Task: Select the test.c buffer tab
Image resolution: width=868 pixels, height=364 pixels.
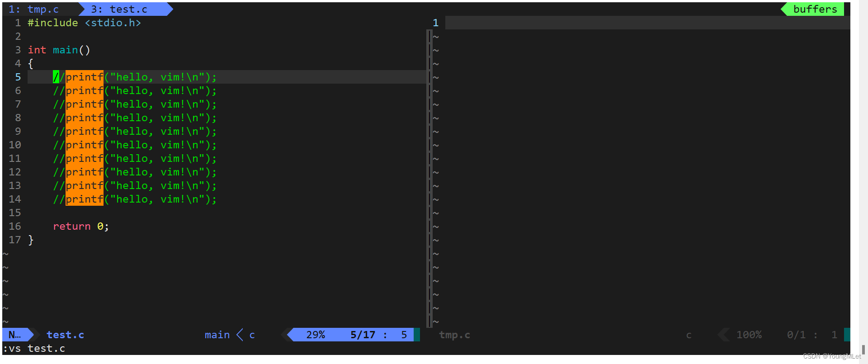Action: (x=119, y=9)
